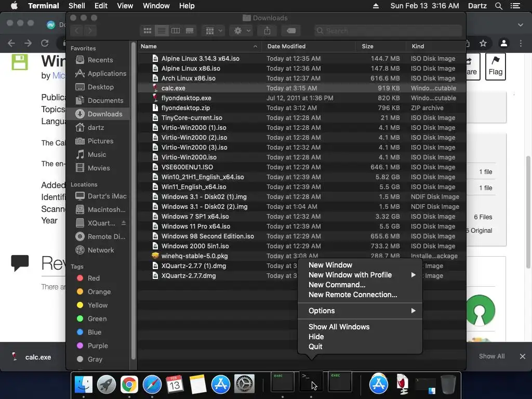The height and width of the screenshot is (399, 532).
Task: Select Documents in Finder sidebar
Action: point(98,101)
